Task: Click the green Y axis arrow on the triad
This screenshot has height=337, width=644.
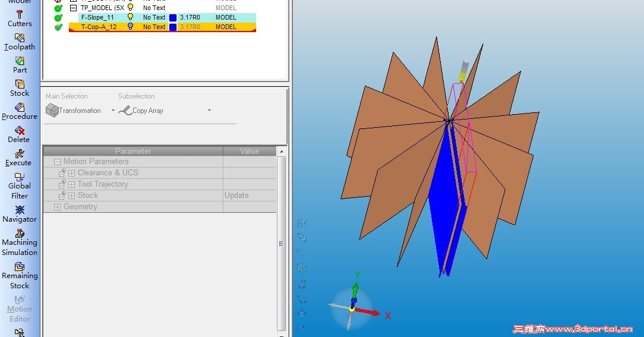Action: pyautogui.click(x=355, y=290)
